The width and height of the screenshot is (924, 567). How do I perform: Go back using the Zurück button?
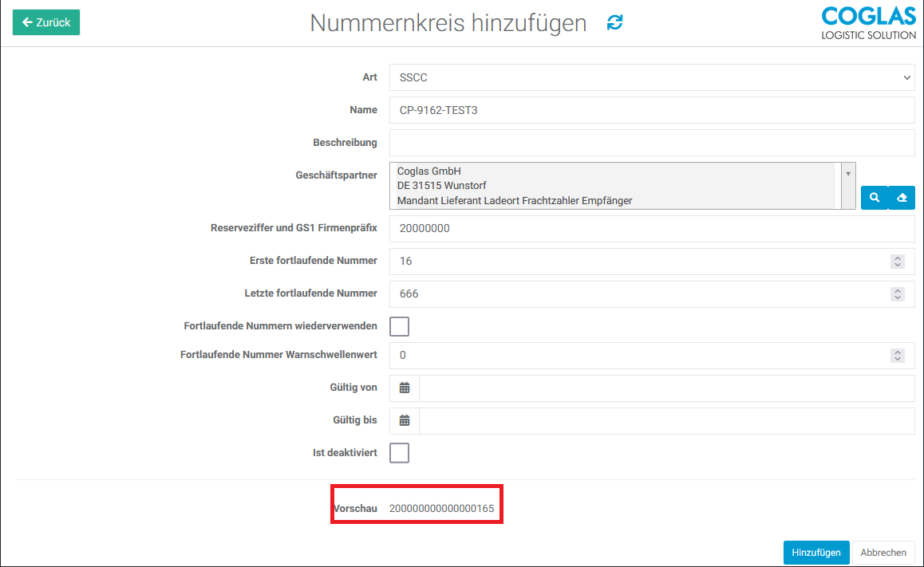[46, 22]
